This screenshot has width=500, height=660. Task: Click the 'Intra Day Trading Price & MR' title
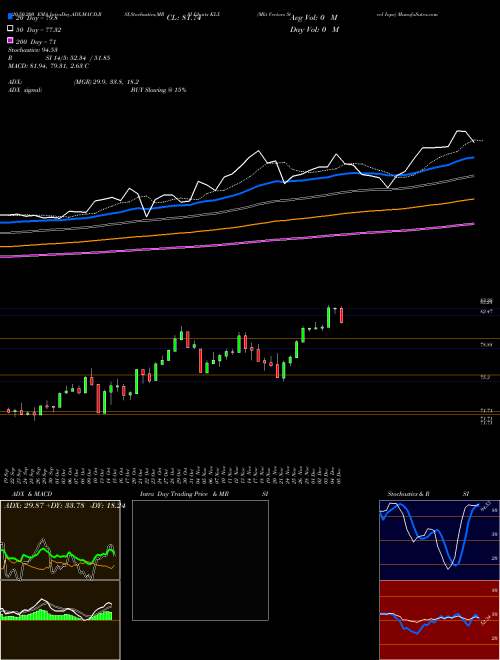point(184,494)
